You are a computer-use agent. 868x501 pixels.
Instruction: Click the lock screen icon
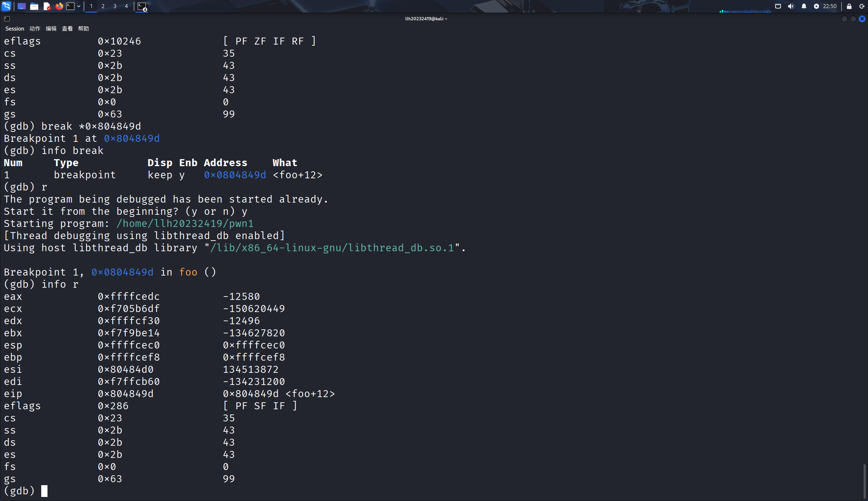pyautogui.click(x=849, y=6)
